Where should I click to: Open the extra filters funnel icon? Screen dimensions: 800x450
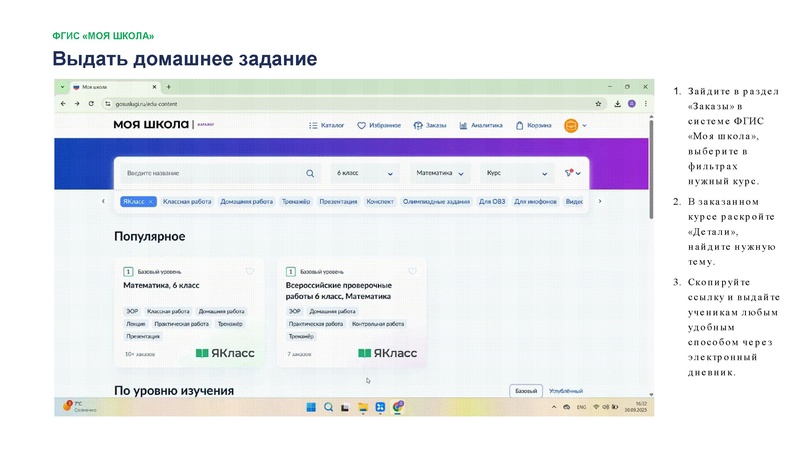click(x=568, y=173)
